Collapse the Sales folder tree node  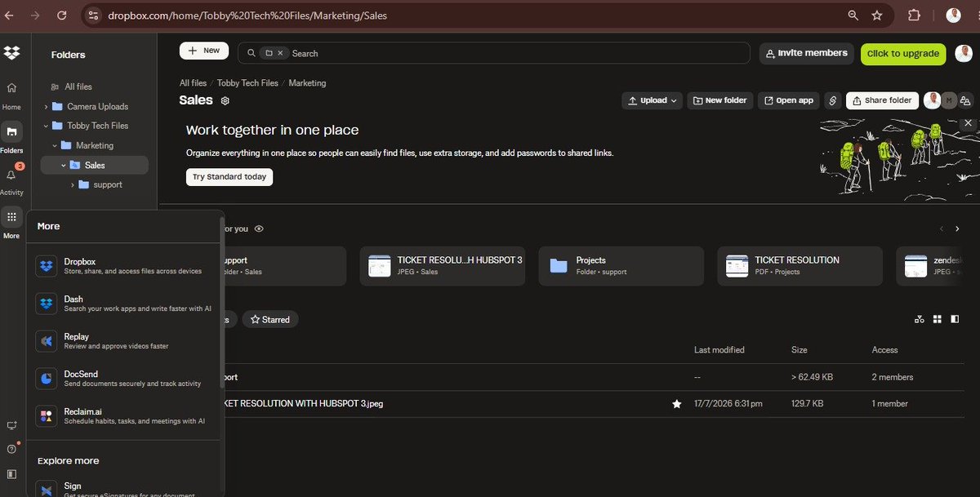tap(64, 166)
